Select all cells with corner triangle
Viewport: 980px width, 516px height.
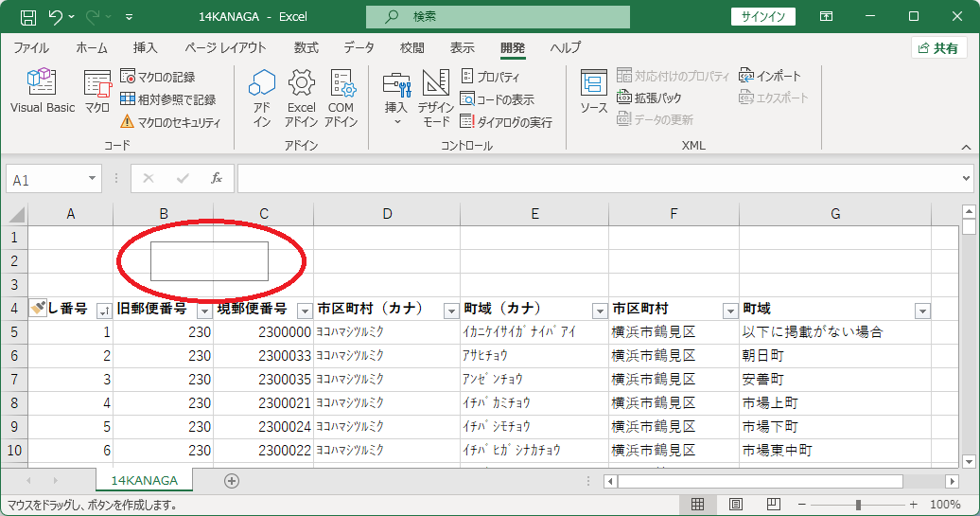click(x=17, y=215)
